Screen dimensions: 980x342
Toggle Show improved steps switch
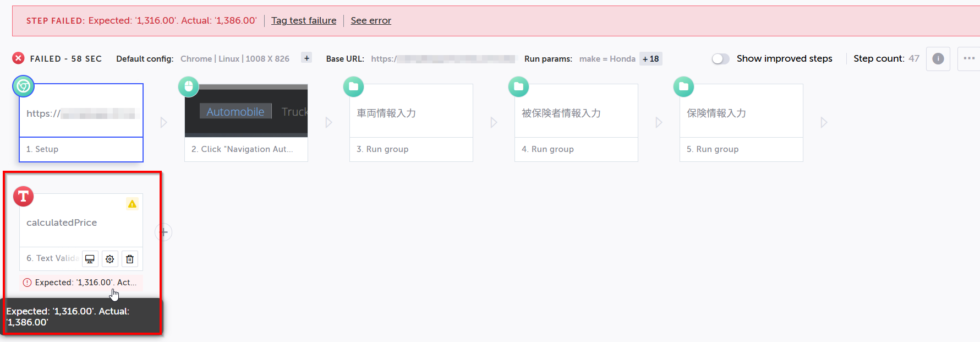coord(720,58)
